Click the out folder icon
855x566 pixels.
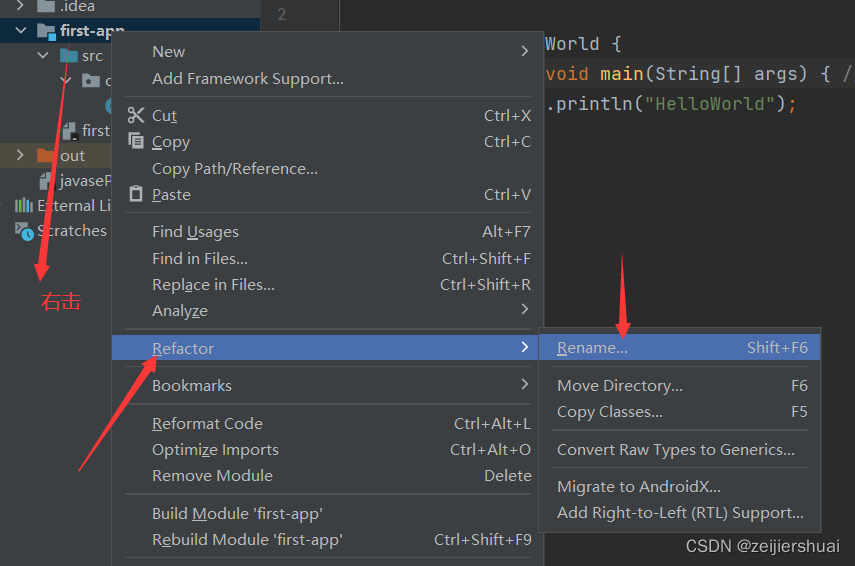click(46, 155)
